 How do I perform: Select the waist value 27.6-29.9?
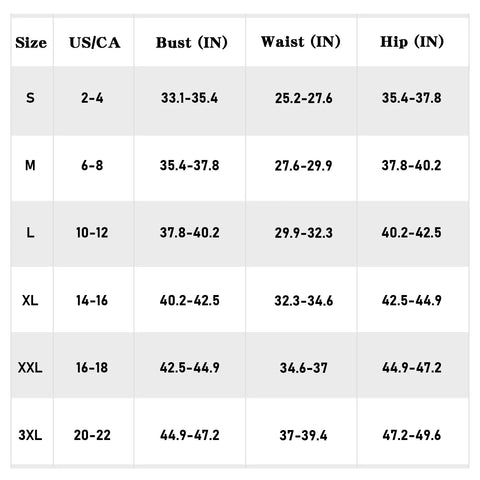point(303,165)
